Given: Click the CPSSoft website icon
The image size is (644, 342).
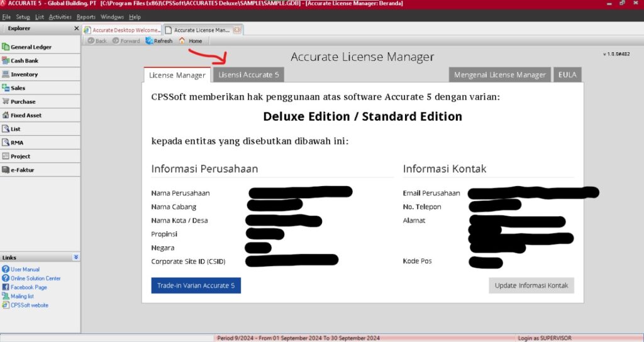Looking at the screenshot, I should click(x=5, y=305).
